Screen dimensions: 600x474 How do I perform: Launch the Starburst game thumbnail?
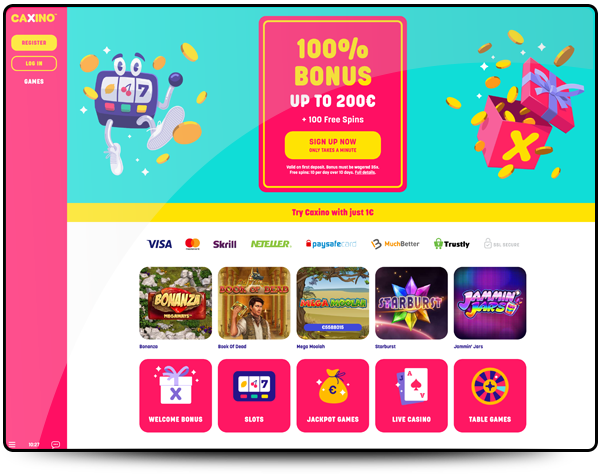[411, 303]
